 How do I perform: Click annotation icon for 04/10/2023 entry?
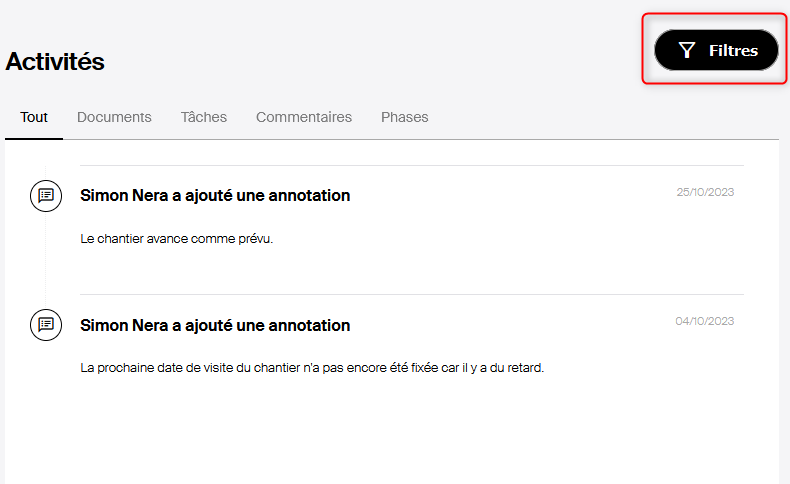(46, 325)
